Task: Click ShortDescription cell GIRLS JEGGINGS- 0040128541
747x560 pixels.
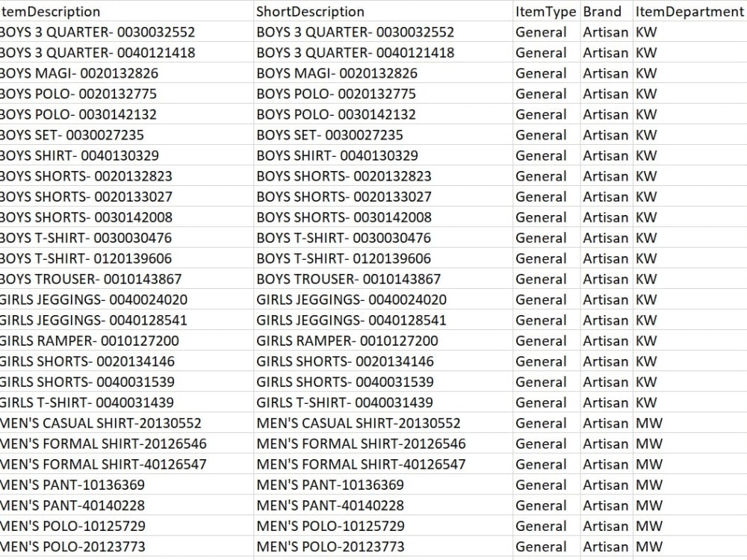Action: click(383, 320)
